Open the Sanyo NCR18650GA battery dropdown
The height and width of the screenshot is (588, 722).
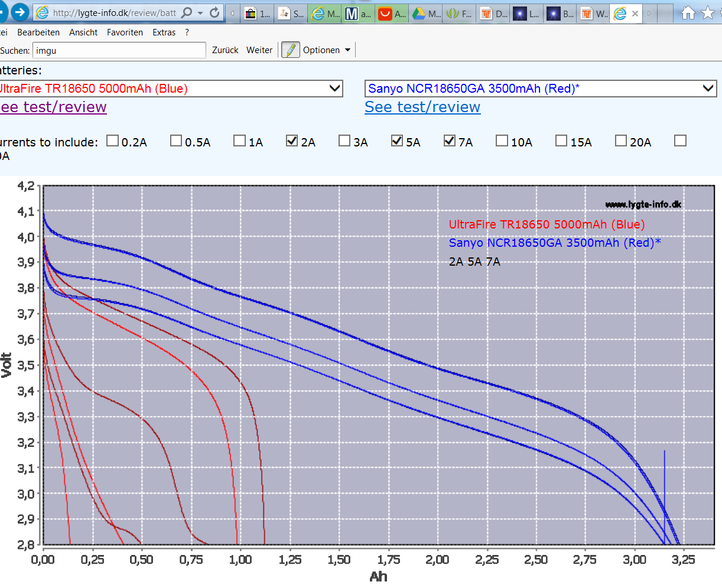(x=541, y=89)
